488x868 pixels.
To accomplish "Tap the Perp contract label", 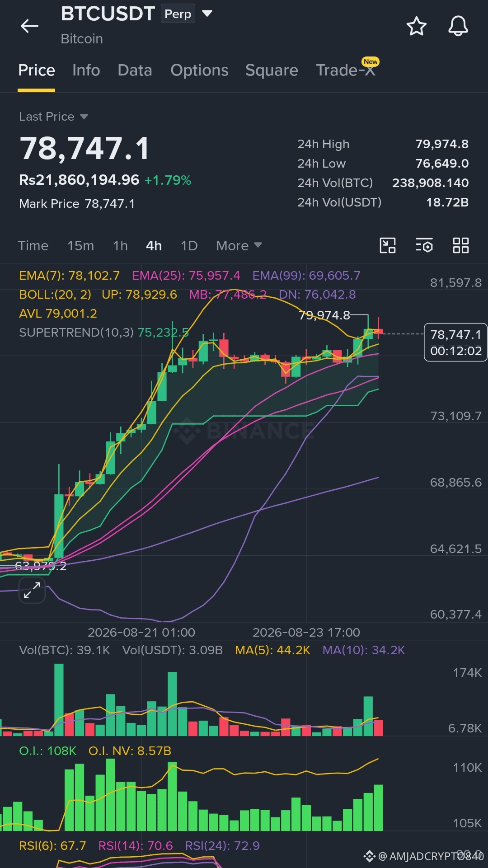I will 178,14.
